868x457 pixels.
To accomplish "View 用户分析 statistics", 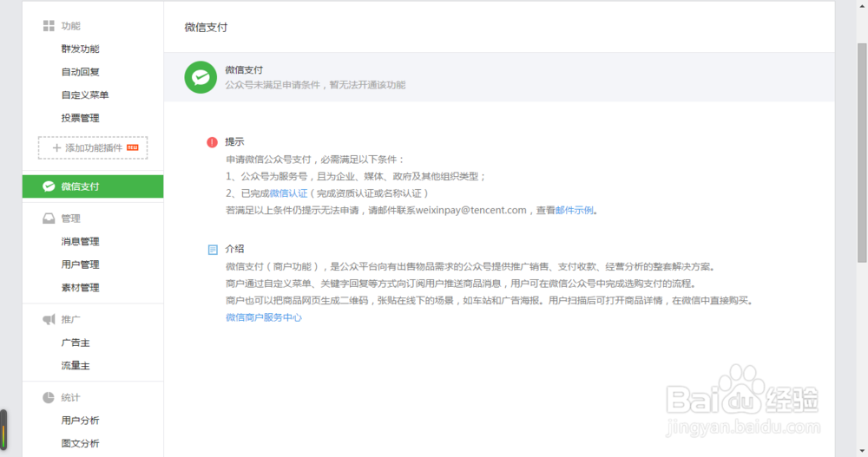I will click(x=80, y=421).
